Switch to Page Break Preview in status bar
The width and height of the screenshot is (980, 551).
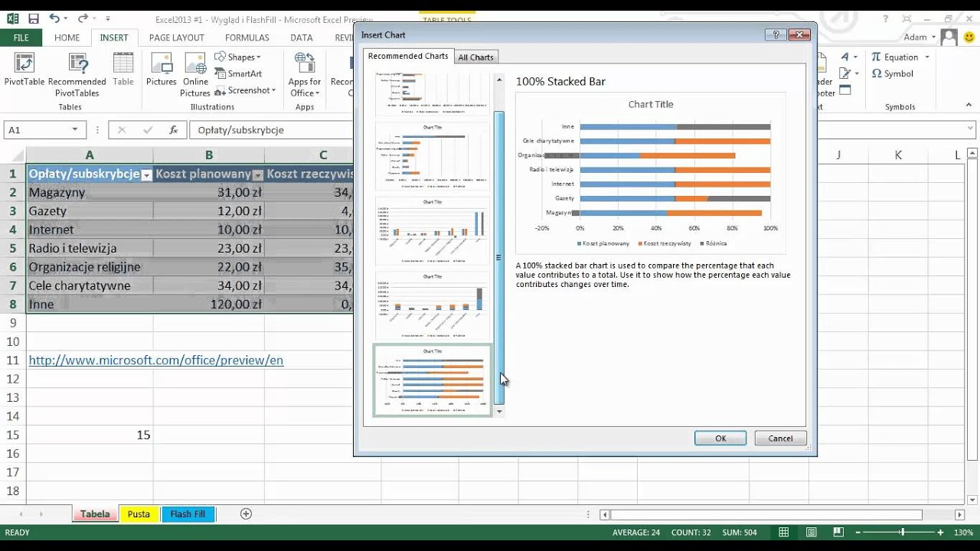coord(838,533)
